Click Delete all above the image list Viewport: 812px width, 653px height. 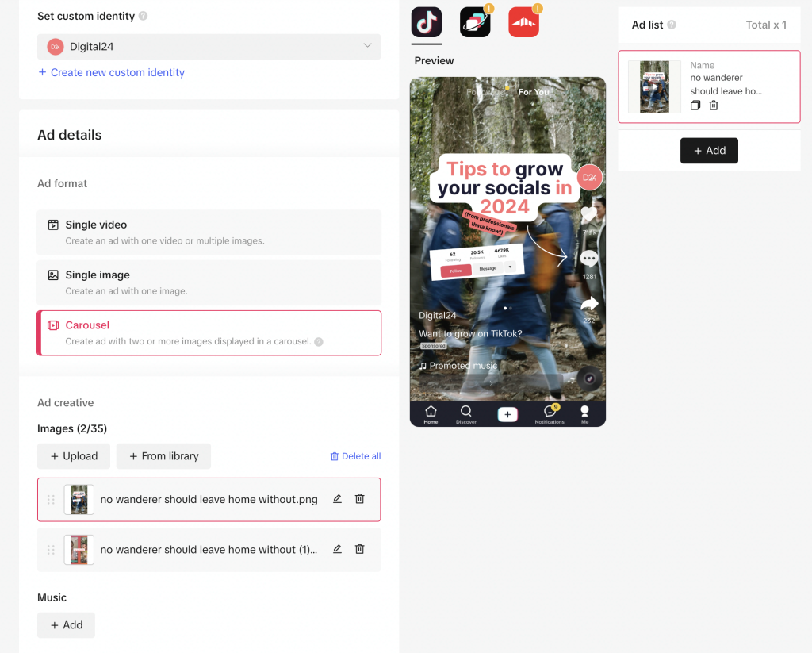pos(355,455)
